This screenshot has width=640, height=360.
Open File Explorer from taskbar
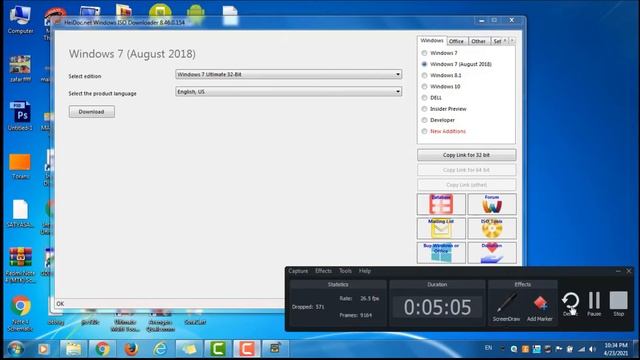pos(74,349)
